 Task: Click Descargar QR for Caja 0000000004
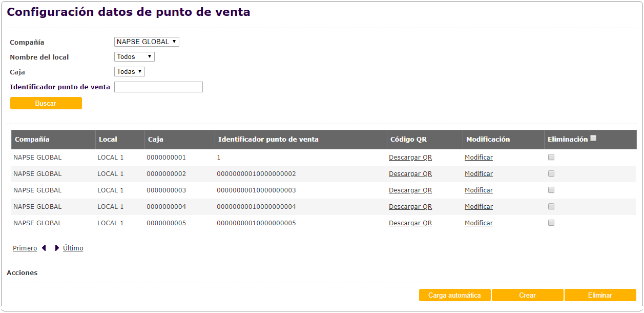coord(410,207)
